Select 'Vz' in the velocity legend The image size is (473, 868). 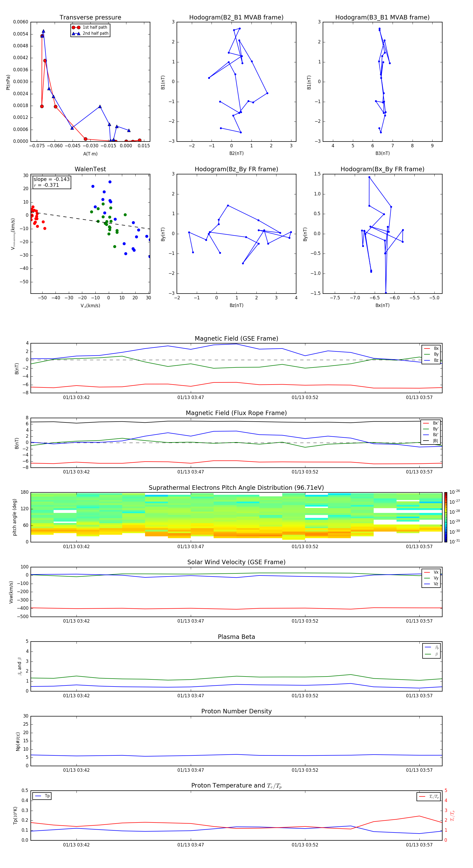pos(431,584)
